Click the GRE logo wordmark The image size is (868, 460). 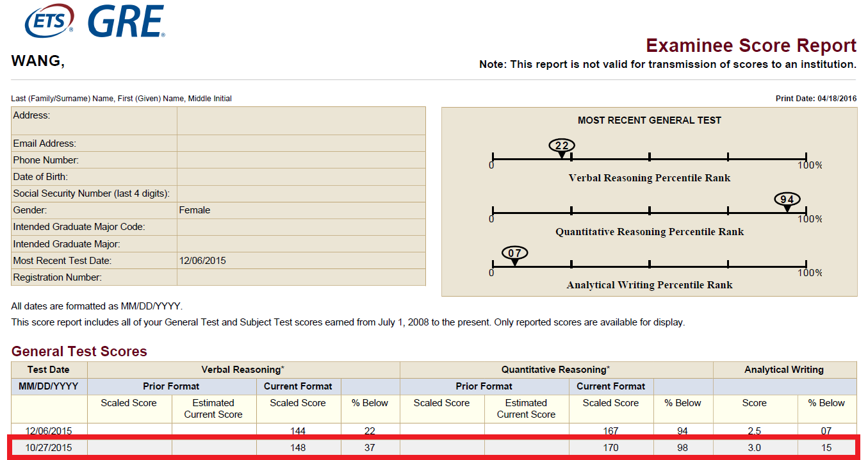pos(126,21)
